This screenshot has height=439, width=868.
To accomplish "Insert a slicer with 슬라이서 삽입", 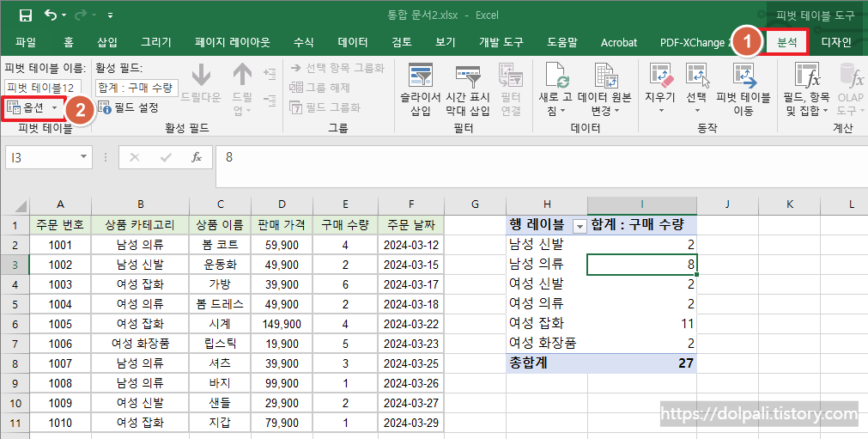I will [x=420, y=88].
